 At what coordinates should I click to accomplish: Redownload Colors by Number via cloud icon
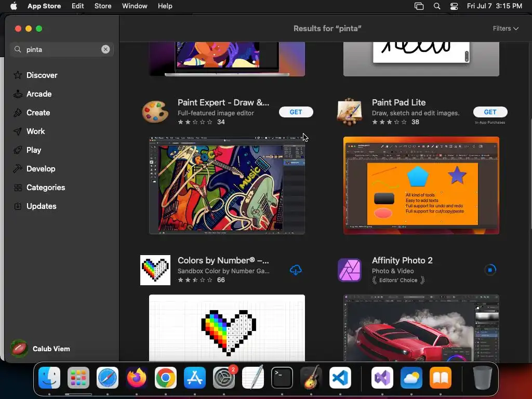(x=296, y=270)
